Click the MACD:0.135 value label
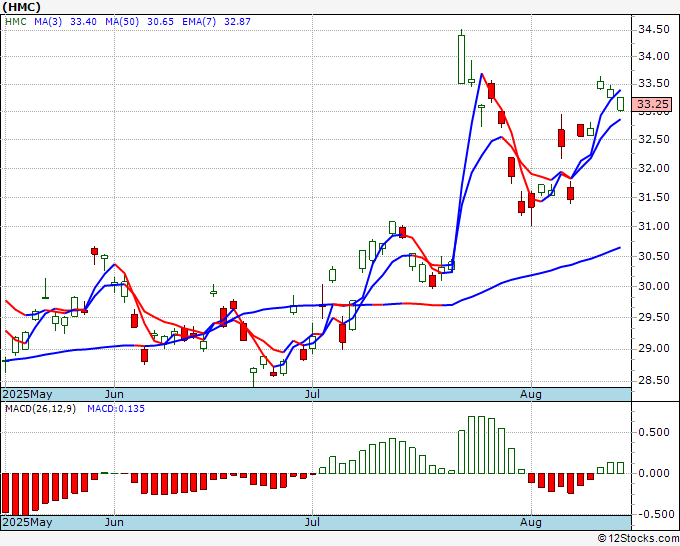 [116, 409]
